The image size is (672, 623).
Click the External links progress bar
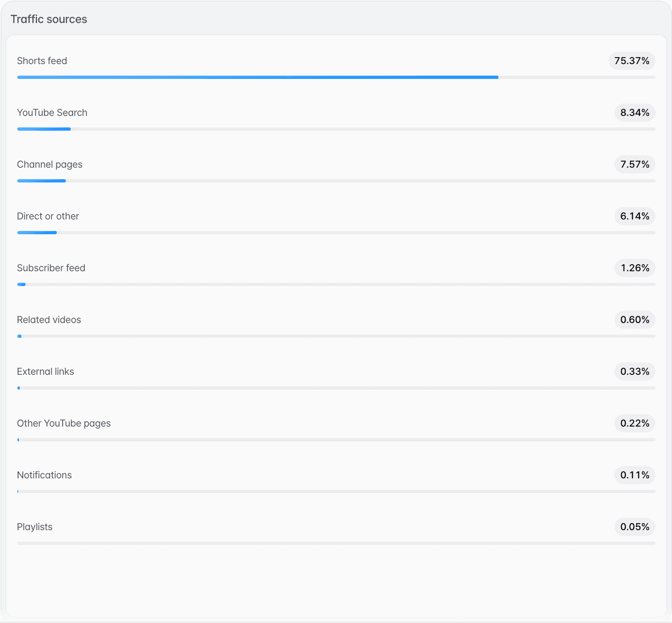336,388
